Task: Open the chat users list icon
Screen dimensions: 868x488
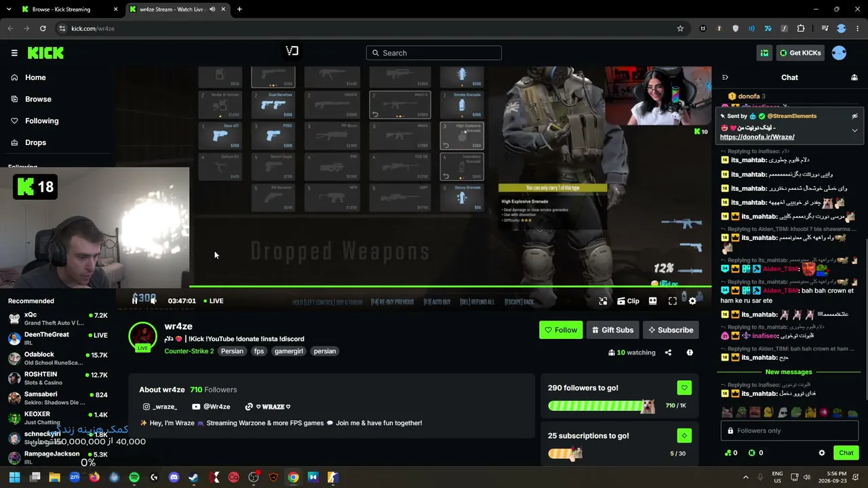Action: coord(854,77)
